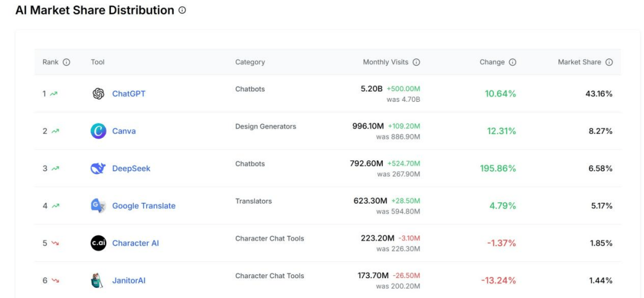The height and width of the screenshot is (298, 644).
Task: Open the Character AI tool link
Action: point(135,243)
